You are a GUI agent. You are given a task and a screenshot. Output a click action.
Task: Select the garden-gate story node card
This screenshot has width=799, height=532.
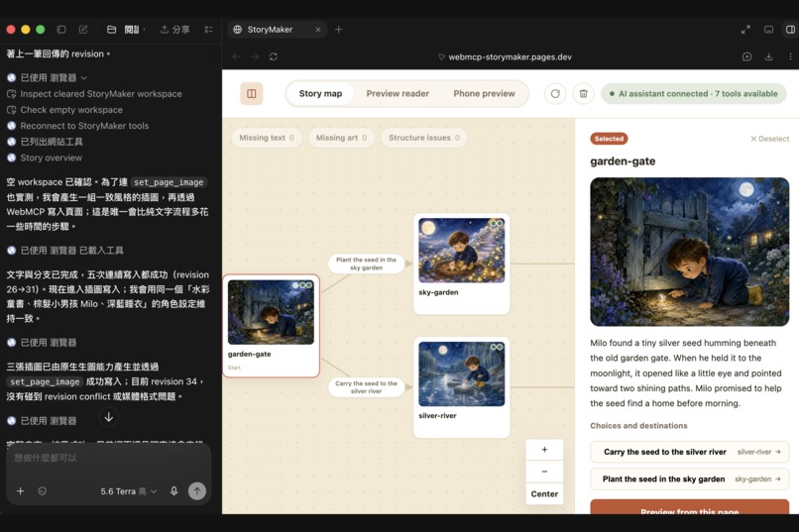coord(271,326)
